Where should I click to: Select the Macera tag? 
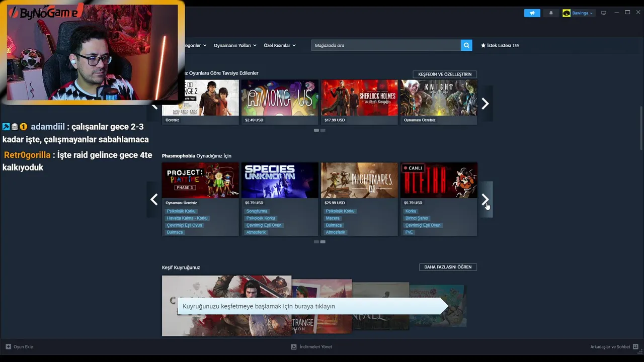333,218
